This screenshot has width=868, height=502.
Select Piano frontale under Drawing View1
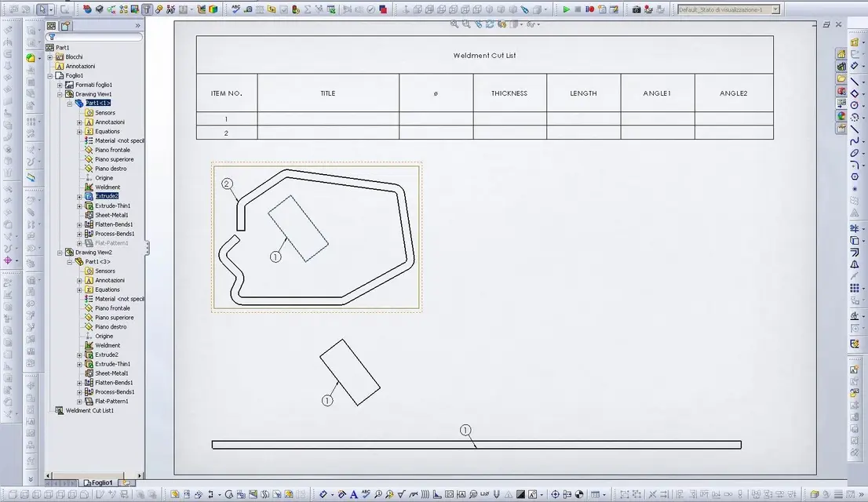[112, 150]
